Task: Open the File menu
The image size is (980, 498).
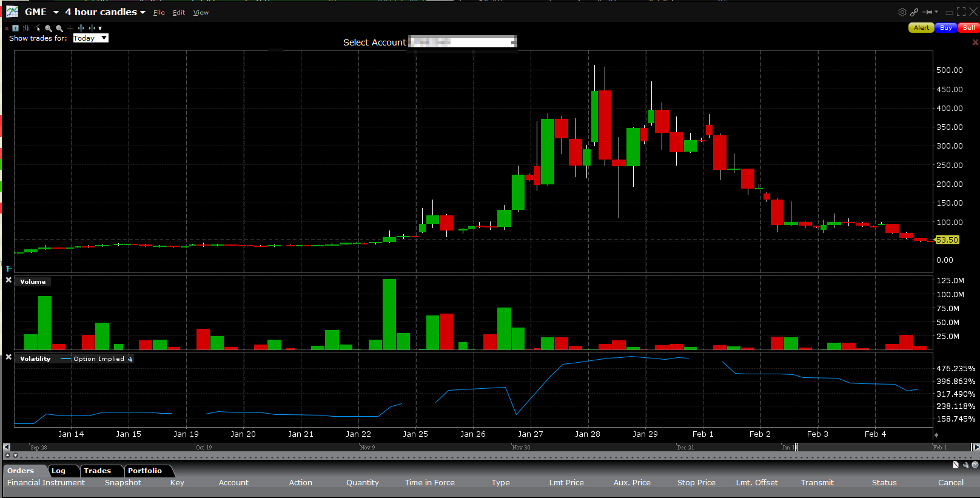Action: coord(159,13)
